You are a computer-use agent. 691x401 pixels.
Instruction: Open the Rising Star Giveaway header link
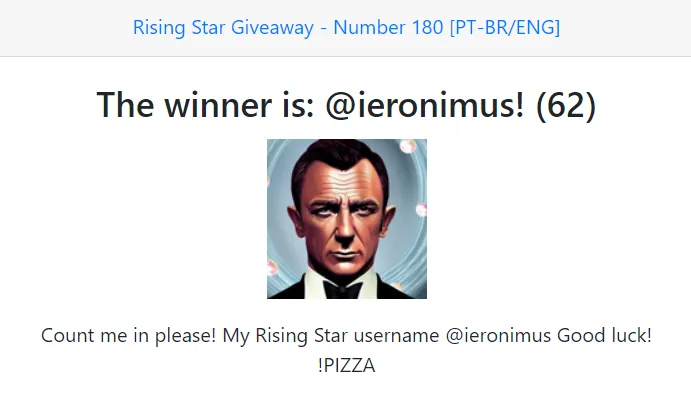coord(346,27)
